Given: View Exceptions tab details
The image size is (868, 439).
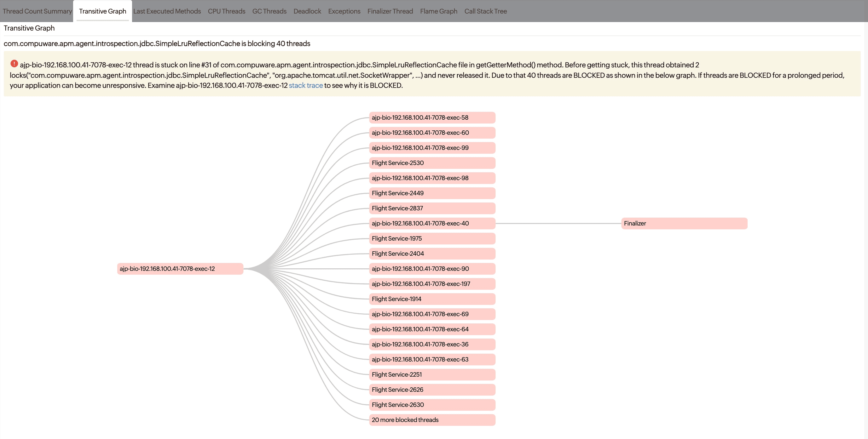Looking at the screenshot, I should pos(344,11).
